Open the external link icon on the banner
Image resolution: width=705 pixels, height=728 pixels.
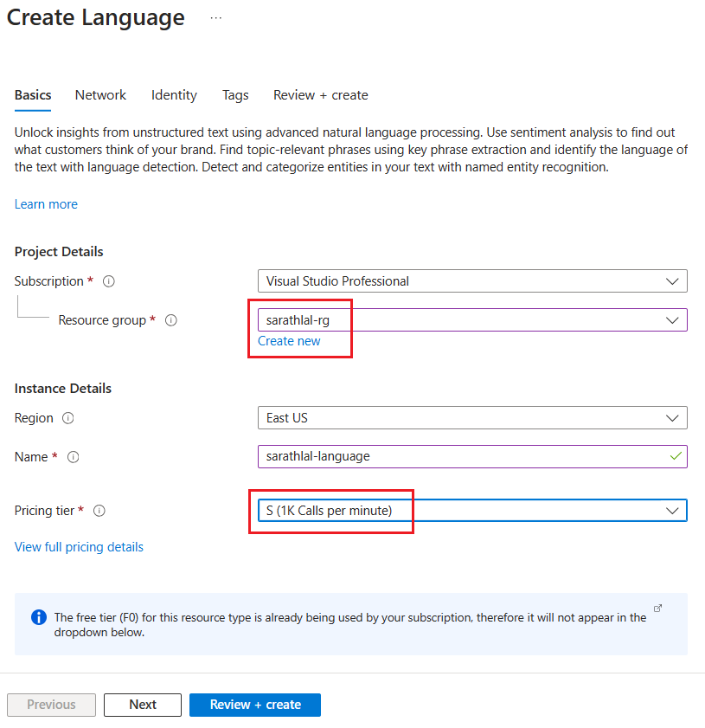(x=657, y=609)
